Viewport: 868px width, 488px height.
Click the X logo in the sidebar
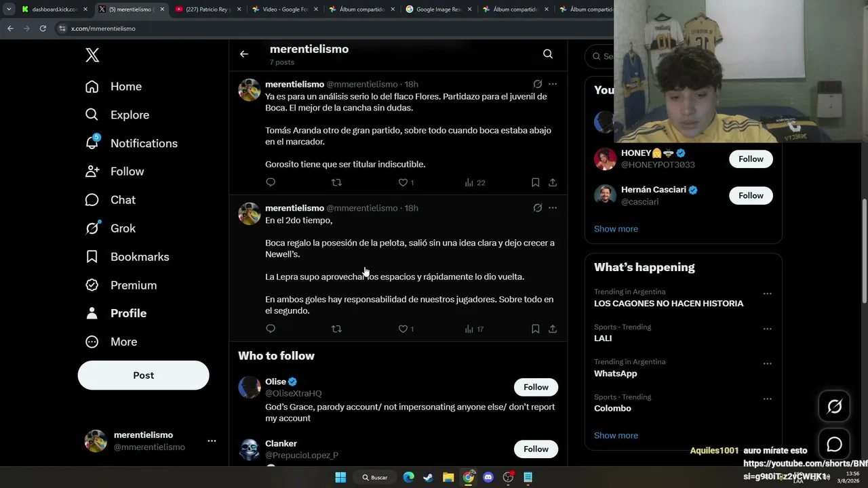(92, 55)
